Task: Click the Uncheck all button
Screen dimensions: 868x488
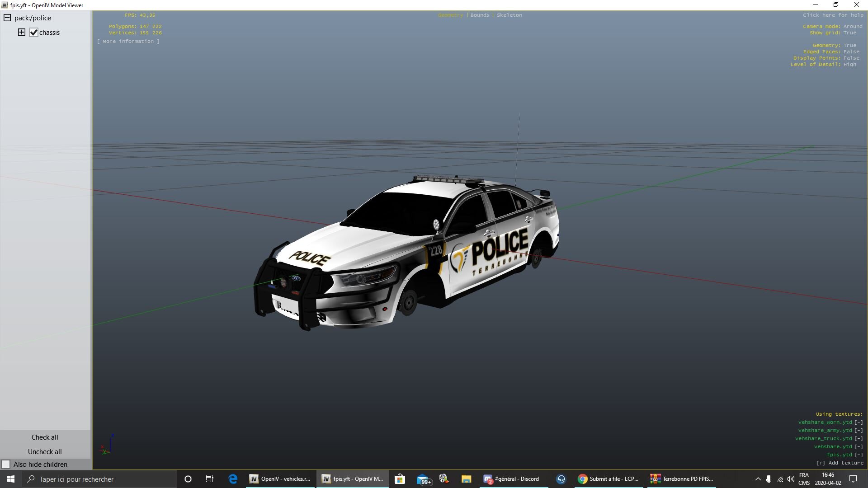Action: coord(45,451)
